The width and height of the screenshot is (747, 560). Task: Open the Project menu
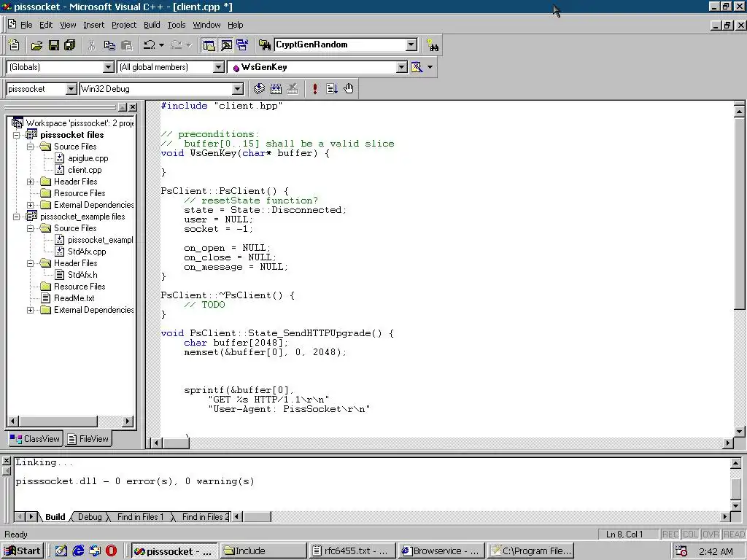124,25
